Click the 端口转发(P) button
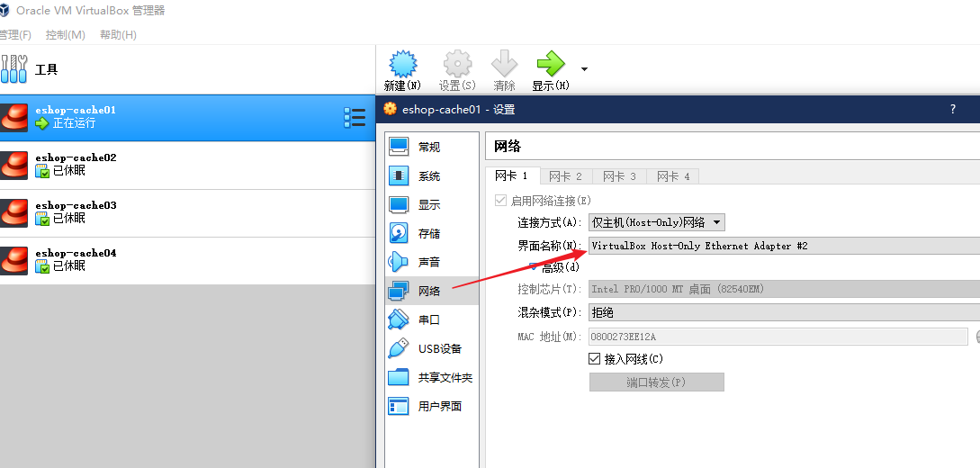 (656, 382)
